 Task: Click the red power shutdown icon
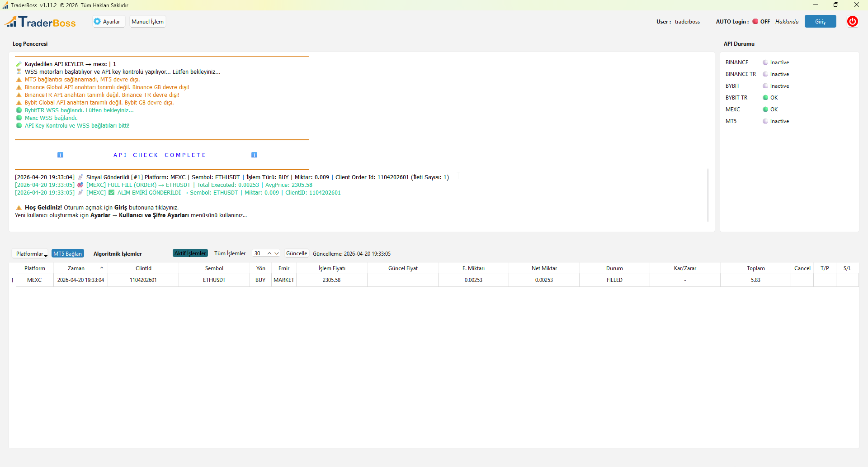[x=852, y=21]
